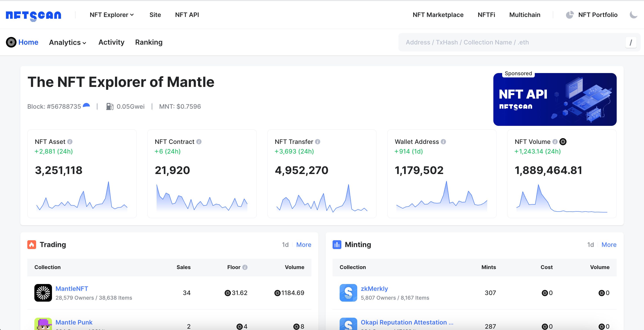Screen dimensions: 644x330
Task: Click the info icon next to the Floor column
Action: click(245, 267)
